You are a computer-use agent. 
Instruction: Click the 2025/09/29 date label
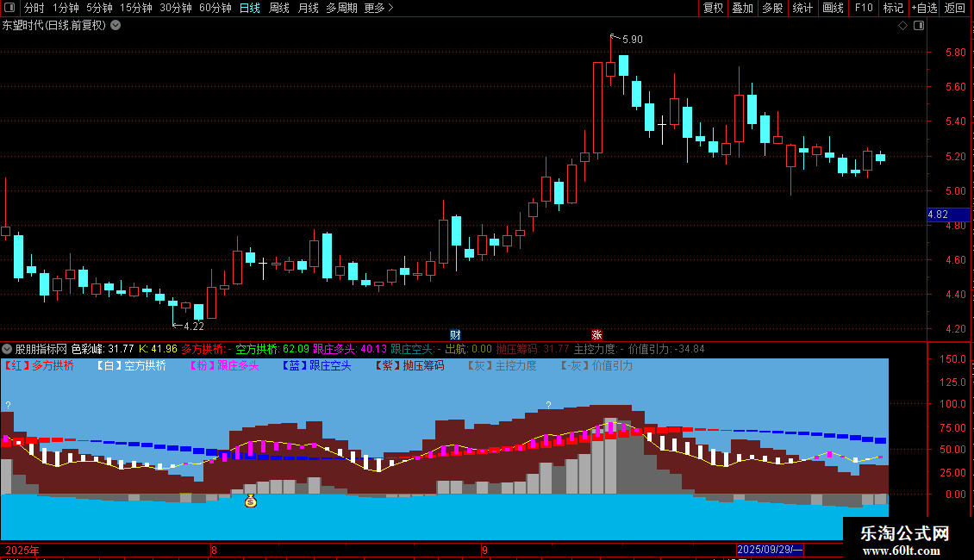769,550
